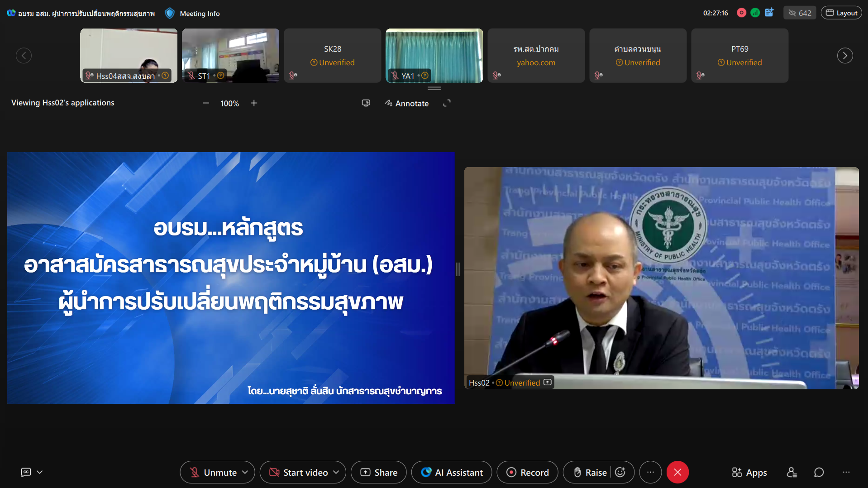
Task: Click the shared screen monitor icon
Action: coord(366,103)
